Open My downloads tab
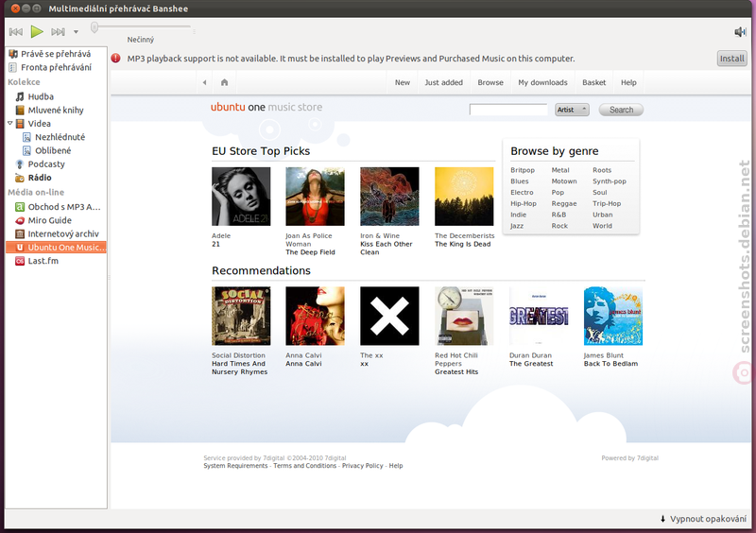 coord(542,82)
